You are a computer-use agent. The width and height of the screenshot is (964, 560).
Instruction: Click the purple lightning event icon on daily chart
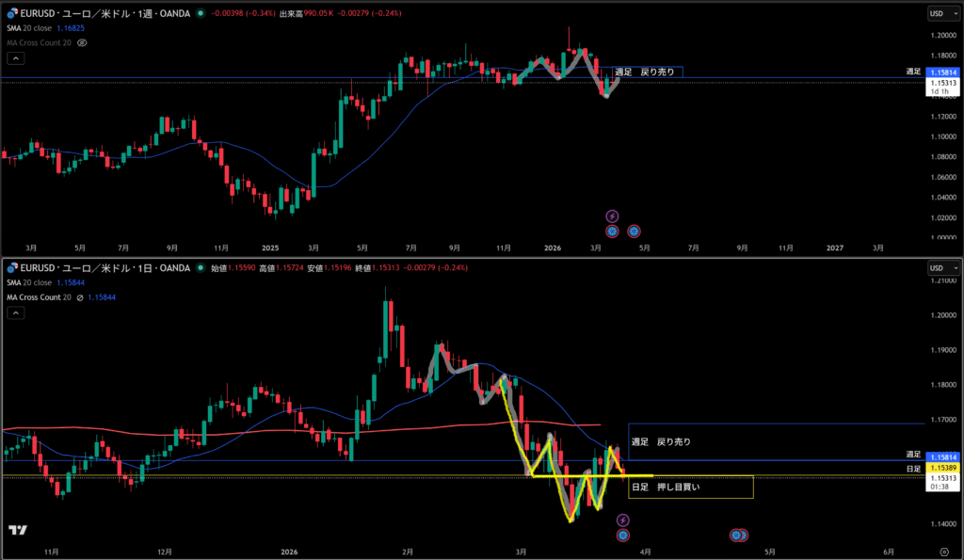[622, 520]
